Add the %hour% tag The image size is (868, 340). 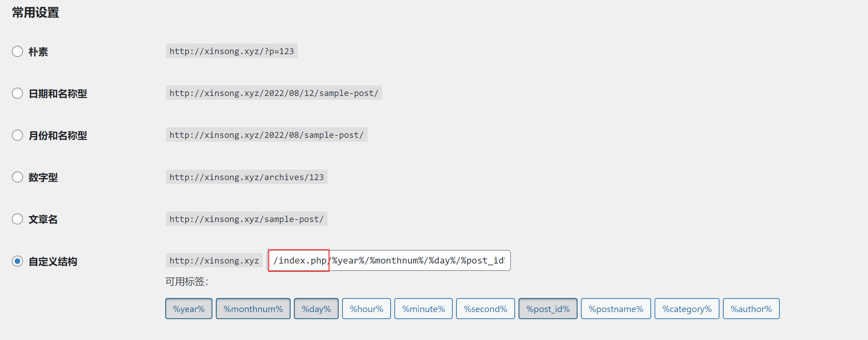[367, 309]
